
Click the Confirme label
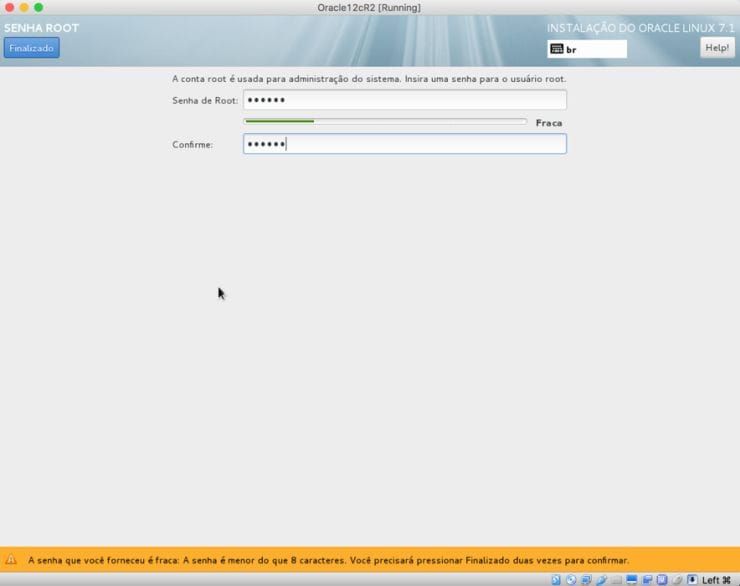click(193, 144)
